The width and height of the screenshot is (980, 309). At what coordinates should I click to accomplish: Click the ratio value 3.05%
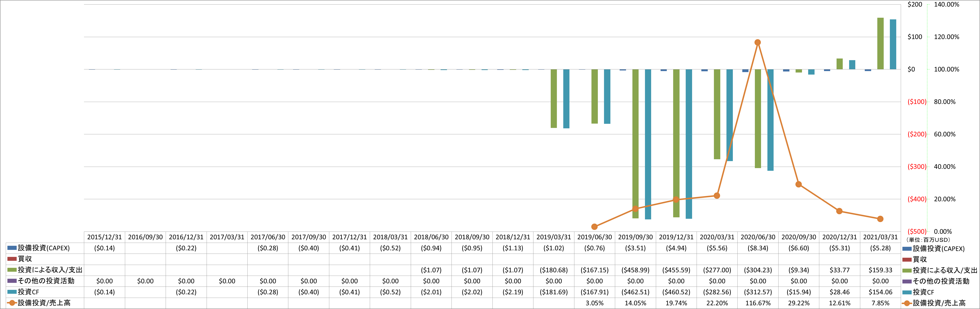pyautogui.click(x=595, y=303)
